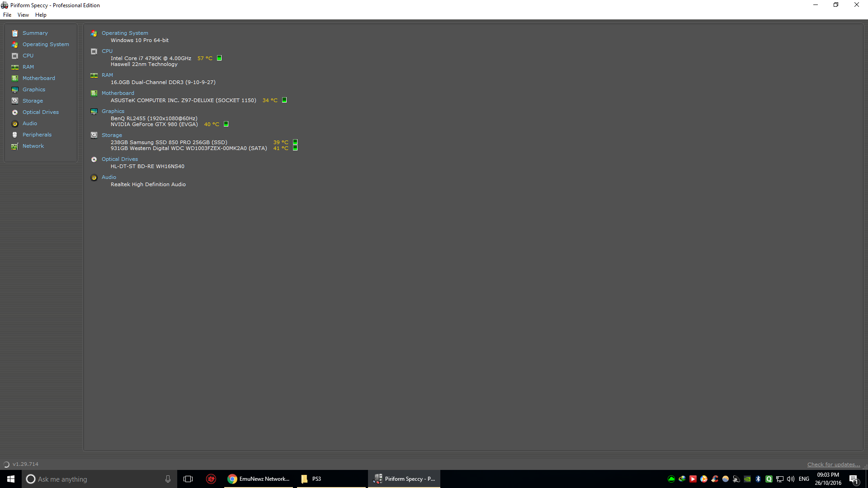Open the Graphics heading link in main panel
Screen dimensions: 868x488
113,112
